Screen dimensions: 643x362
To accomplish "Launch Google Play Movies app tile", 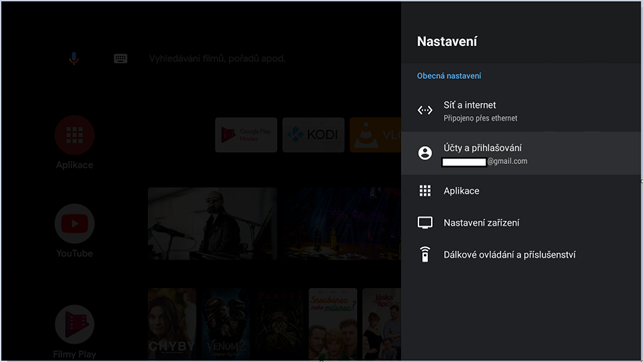I will click(246, 135).
